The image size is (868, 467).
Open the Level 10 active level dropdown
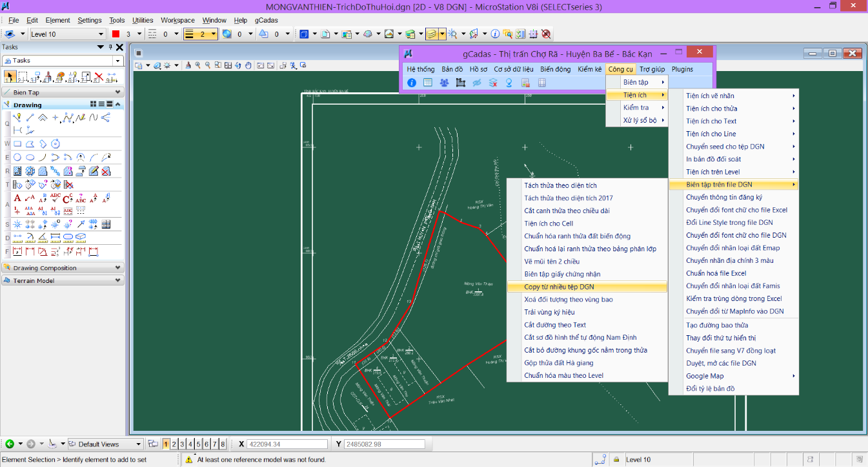click(x=67, y=34)
